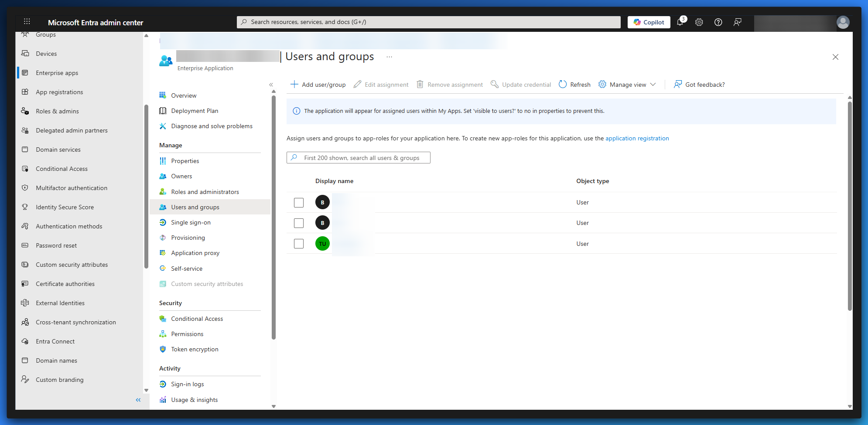Click the feedback person icon in header
The image size is (868, 425).
pos(737,22)
